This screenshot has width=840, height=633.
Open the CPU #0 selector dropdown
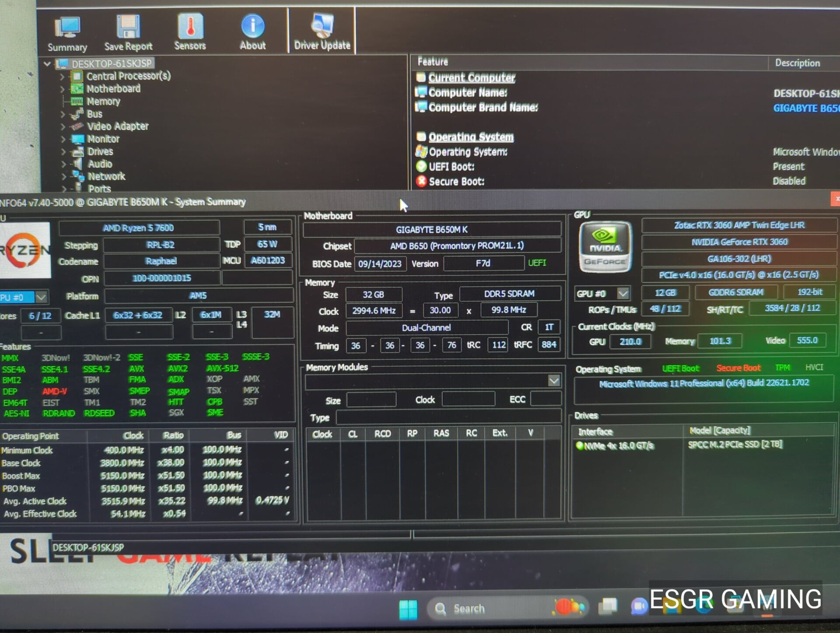41,297
